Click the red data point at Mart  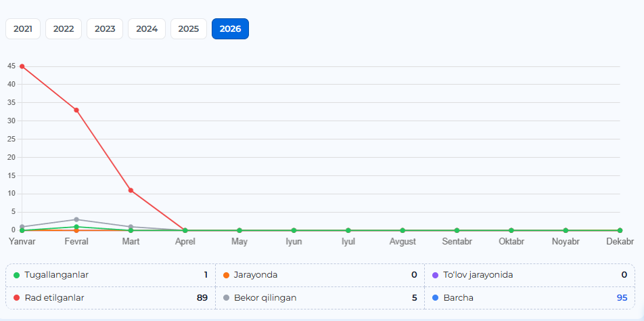tap(131, 190)
